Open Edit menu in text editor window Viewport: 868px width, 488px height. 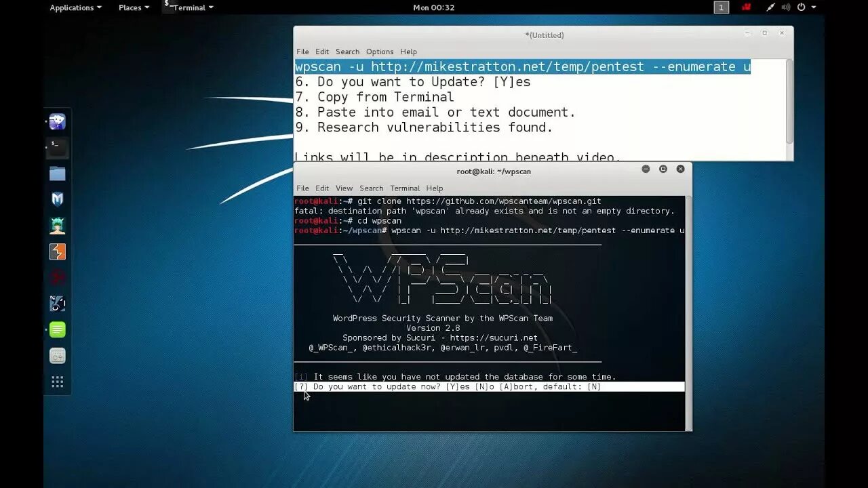tap(322, 52)
